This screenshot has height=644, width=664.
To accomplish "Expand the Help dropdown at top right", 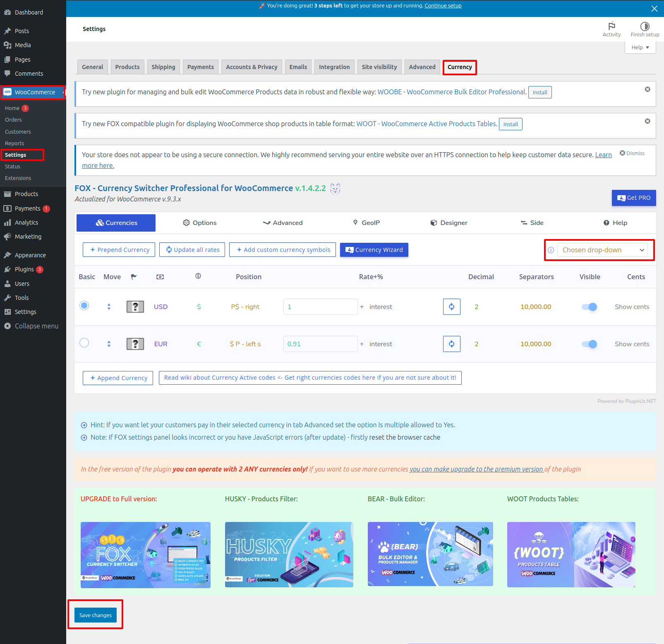I will click(x=640, y=47).
